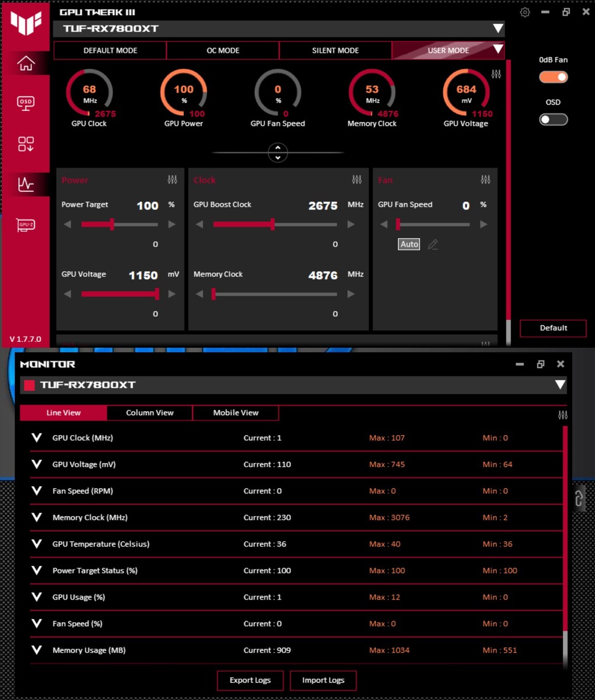Click the GPU Boost Clock slider handle

point(272,225)
